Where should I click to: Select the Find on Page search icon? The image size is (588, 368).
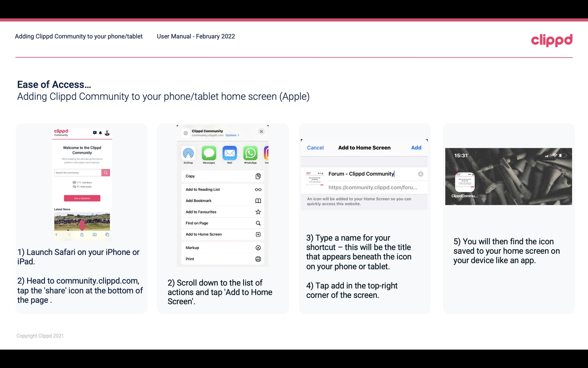(258, 223)
